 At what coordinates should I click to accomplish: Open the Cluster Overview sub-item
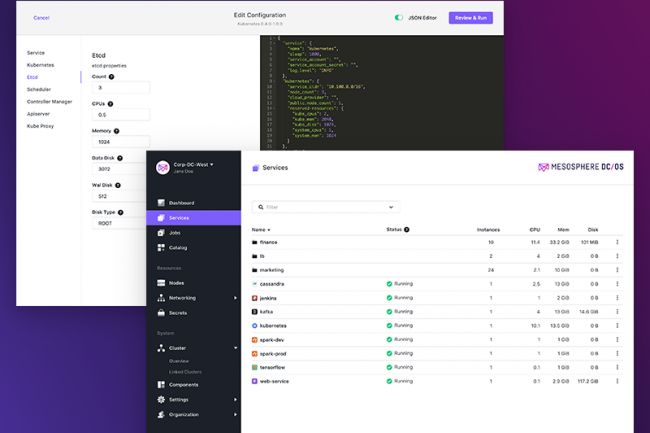click(x=179, y=361)
